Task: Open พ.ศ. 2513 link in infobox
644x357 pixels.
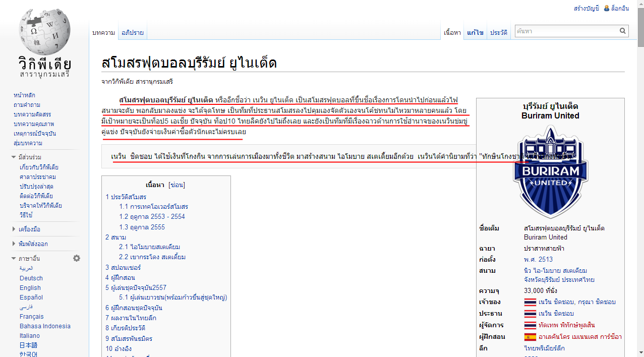Action: [538, 259]
